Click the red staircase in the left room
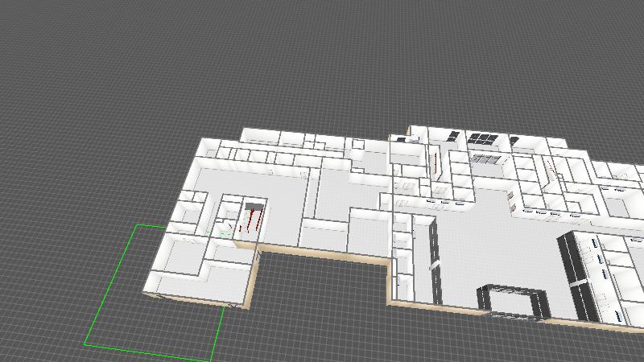 pos(253,218)
